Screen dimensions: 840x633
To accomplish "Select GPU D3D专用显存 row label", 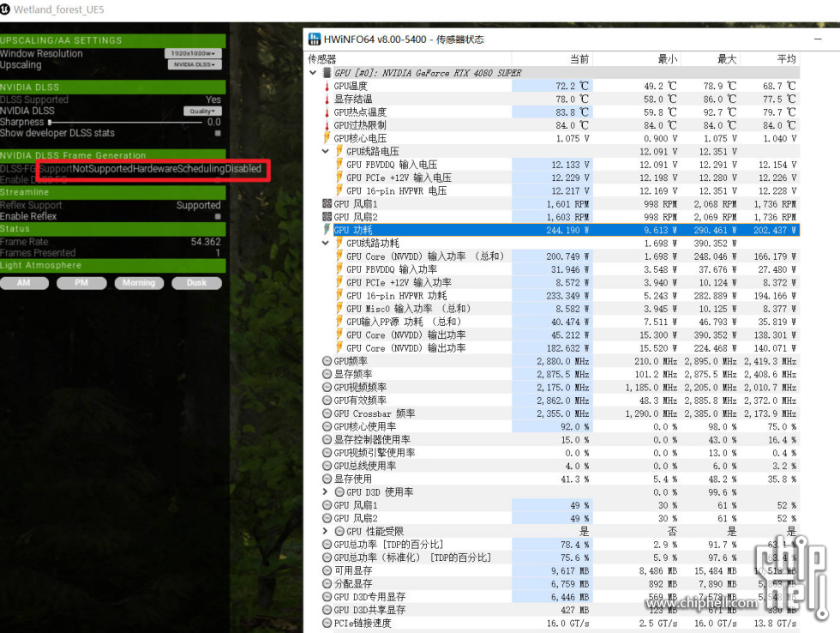I will tap(369, 597).
